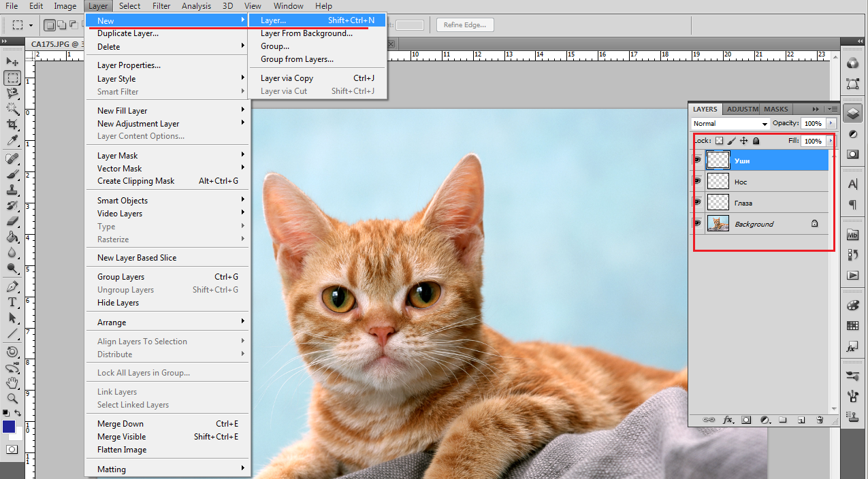Select the Eyedropper tool
This screenshot has width=868, height=479.
(12, 141)
